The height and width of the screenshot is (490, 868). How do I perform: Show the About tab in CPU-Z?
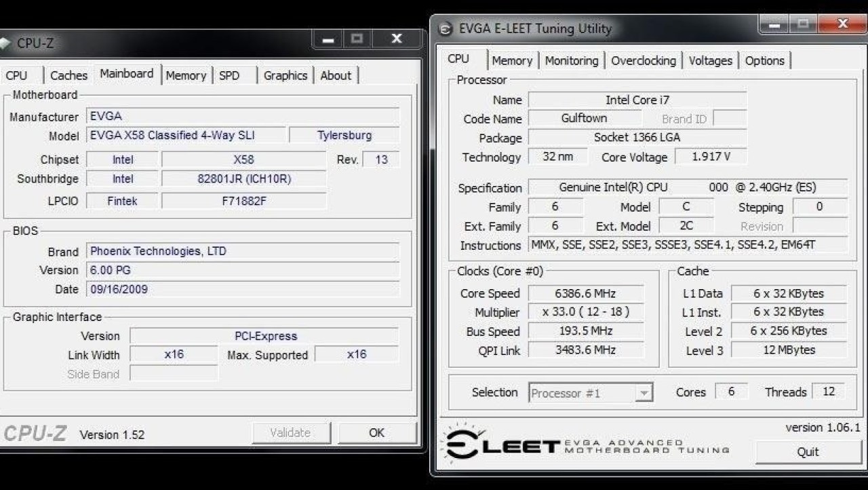tap(336, 75)
